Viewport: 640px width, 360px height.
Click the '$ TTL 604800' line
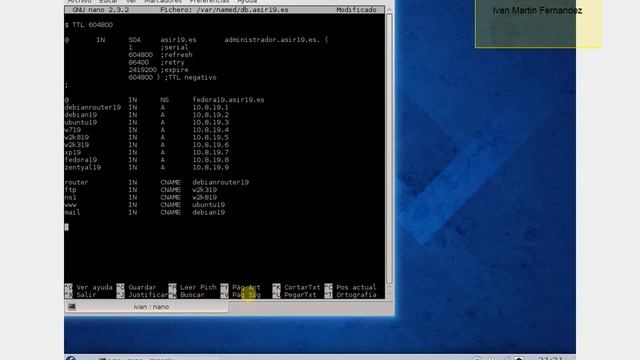(x=89, y=25)
